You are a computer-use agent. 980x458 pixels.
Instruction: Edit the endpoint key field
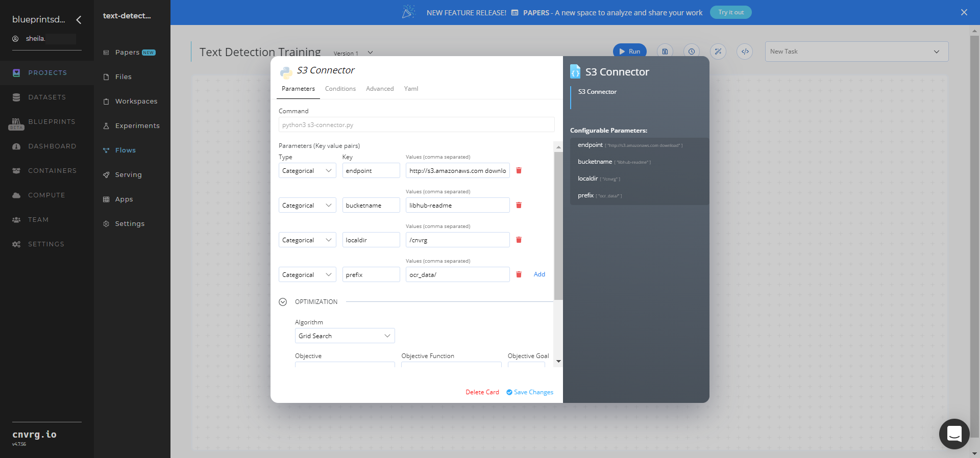pos(371,170)
